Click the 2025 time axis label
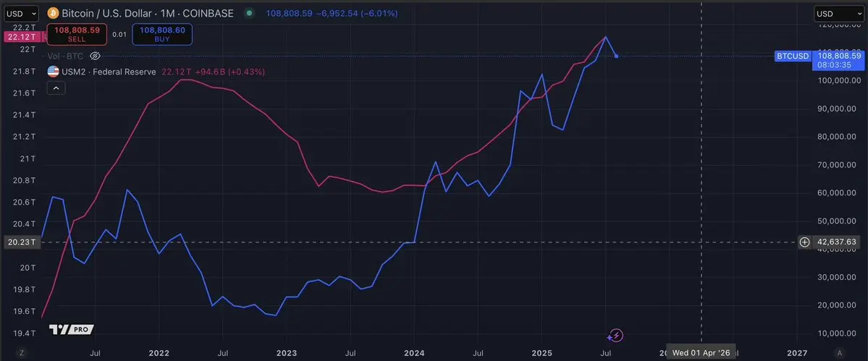The image size is (868, 361). click(542, 353)
